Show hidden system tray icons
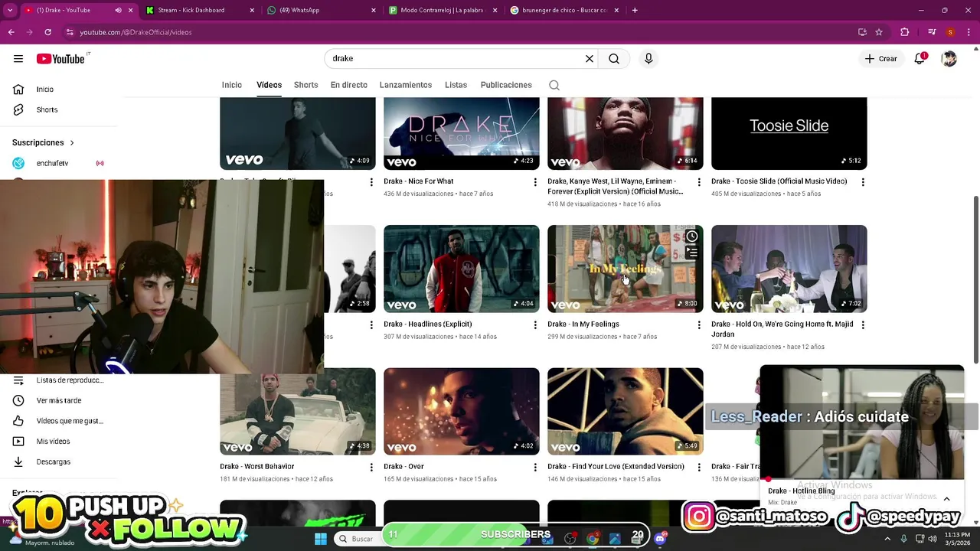Image resolution: width=980 pixels, height=551 pixels. point(887,539)
